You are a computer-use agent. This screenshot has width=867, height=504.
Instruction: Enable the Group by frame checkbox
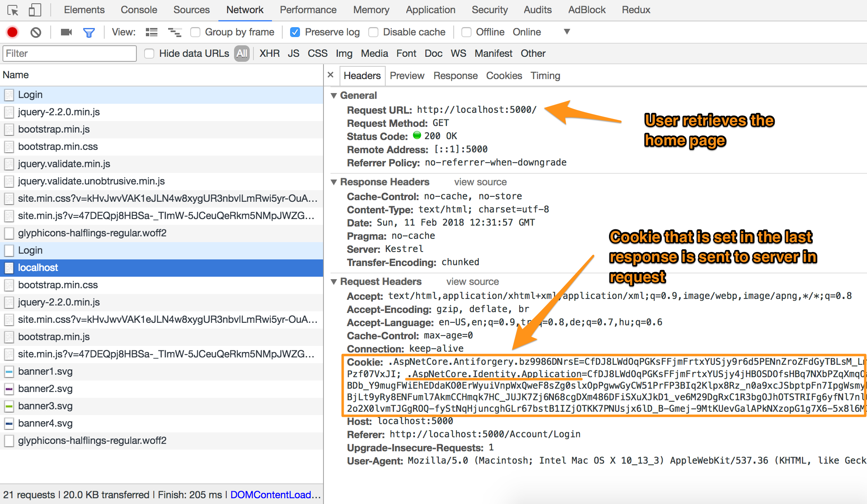(195, 32)
